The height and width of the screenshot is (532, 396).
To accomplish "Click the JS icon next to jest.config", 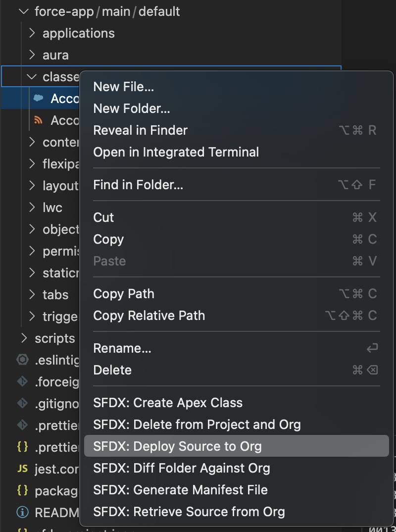I will click(x=22, y=469).
